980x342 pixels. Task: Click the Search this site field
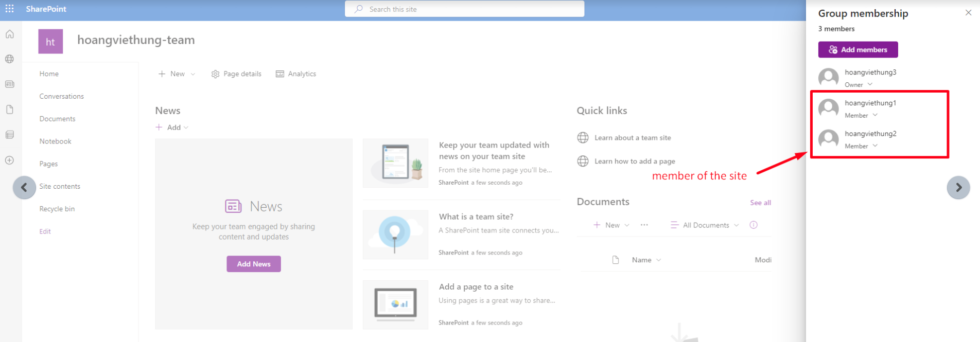[464, 9]
